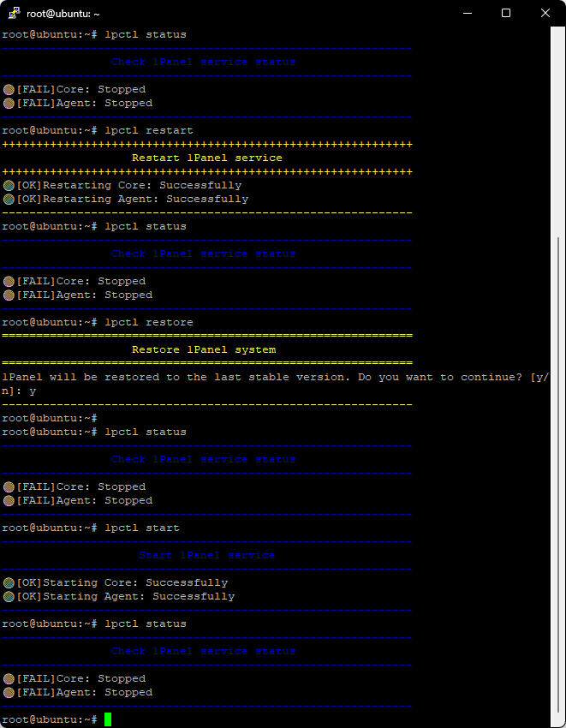
Task: Click the topmost FAIL icon beside Core
Action: [x=9, y=89]
